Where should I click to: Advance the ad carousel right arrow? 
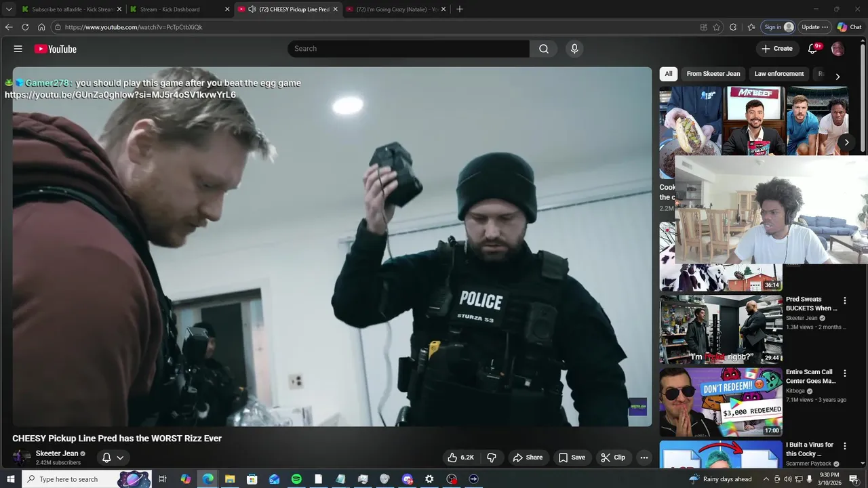tap(846, 142)
